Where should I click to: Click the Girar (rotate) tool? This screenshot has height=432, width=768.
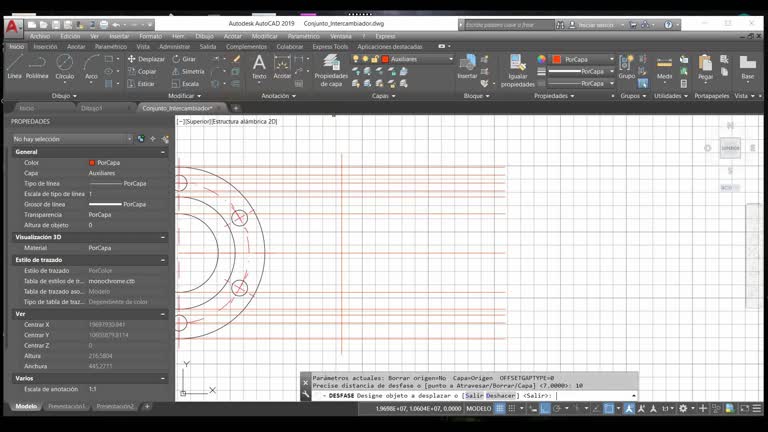pyautogui.click(x=184, y=59)
